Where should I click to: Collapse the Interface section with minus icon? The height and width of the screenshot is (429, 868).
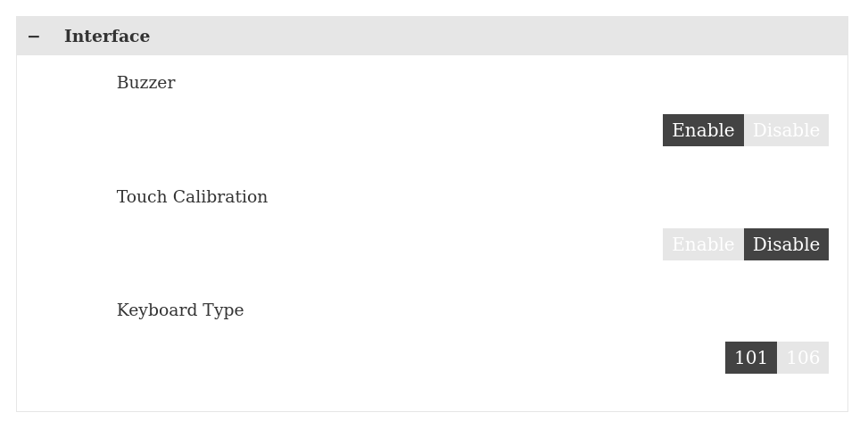tap(34, 37)
